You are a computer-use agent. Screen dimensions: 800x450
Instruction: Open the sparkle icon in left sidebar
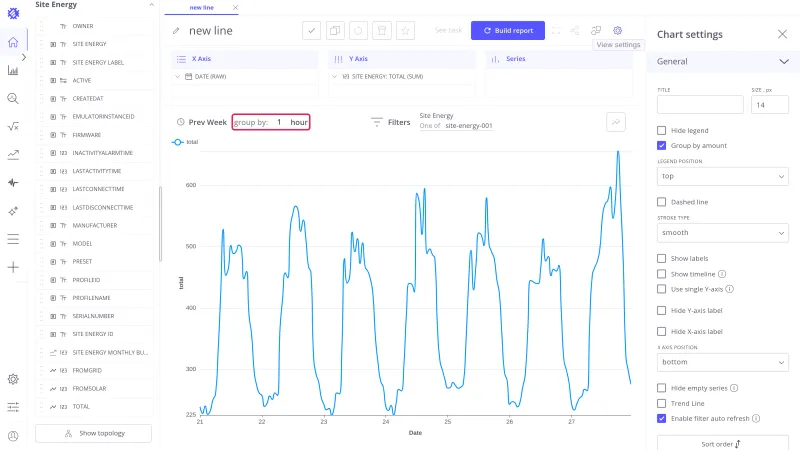click(13, 211)
